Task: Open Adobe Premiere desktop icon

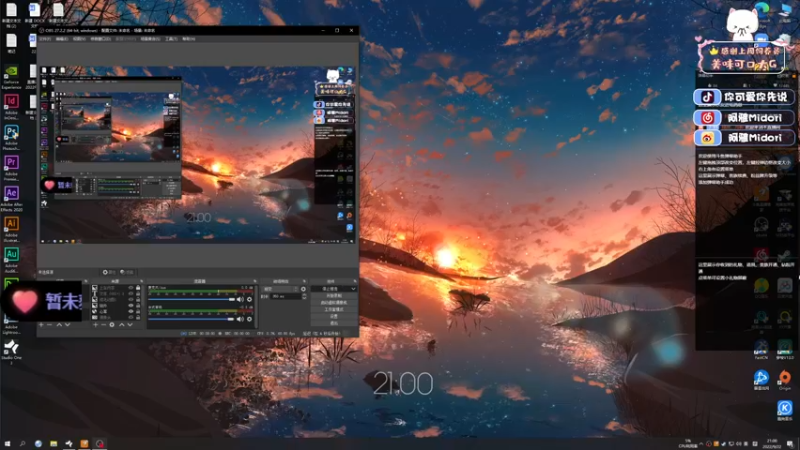Action: (x=11, y=167)
